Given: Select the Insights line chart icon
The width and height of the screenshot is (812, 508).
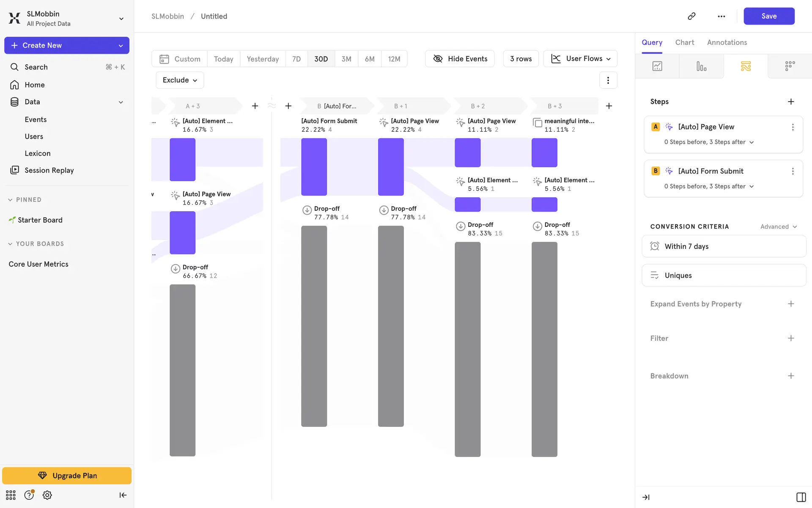Looking at the screenshot, I should coord(657,66).
